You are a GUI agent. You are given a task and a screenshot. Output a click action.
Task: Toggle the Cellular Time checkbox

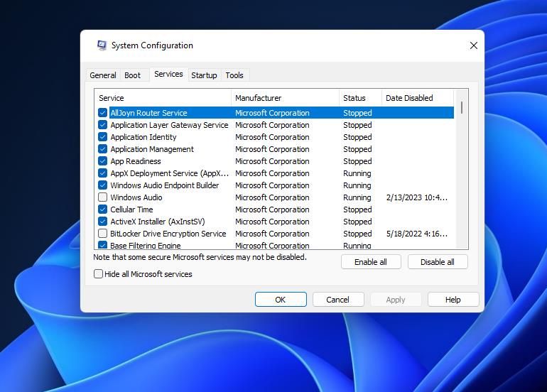[102, 209]
